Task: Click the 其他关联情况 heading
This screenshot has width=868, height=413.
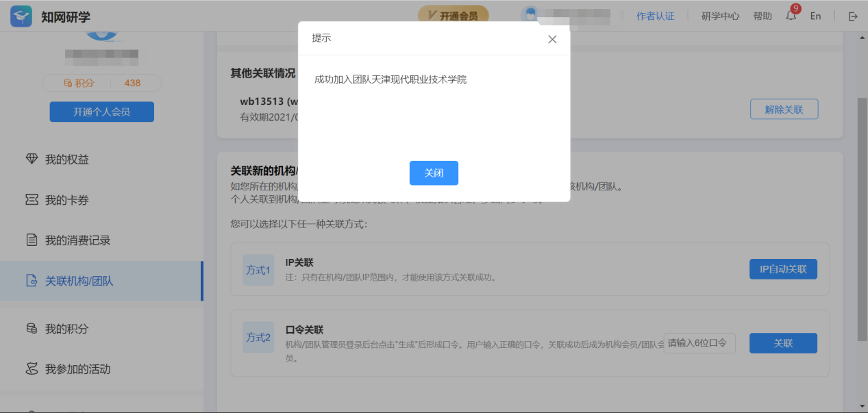Action: click(x=263, y=73)
